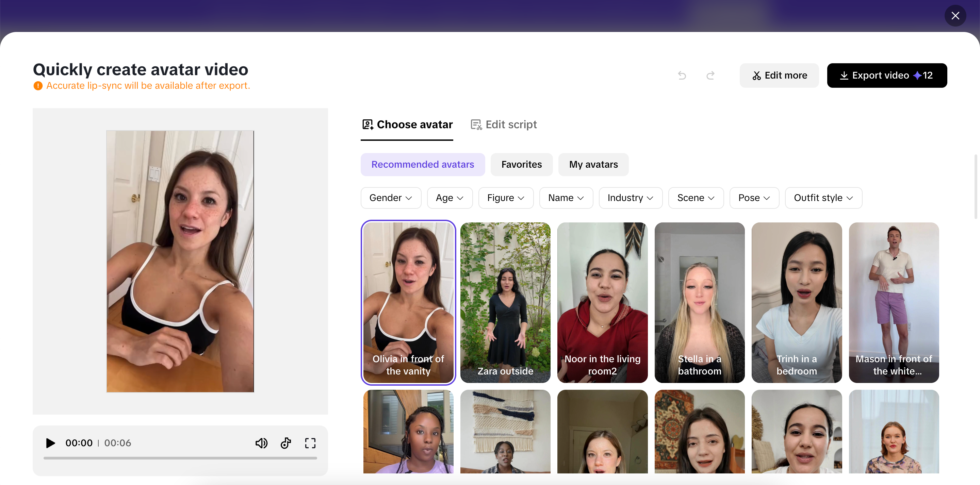Choose the Zara outside avatar thumbnail
The width and height of the screenshot is (980, 485).
coord(505,302)
